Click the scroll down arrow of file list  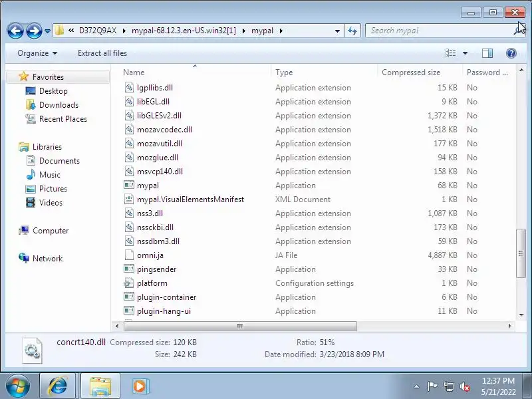pos(521,315)
